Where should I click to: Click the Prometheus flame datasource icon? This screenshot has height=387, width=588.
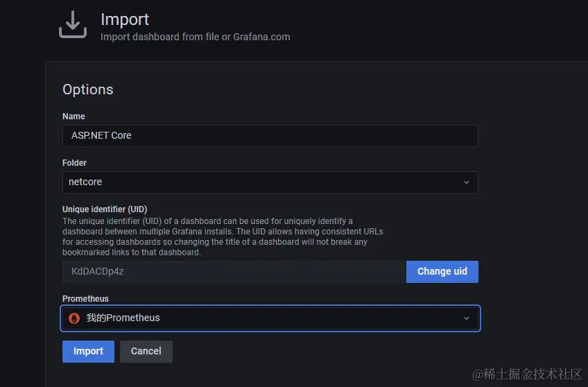pos(74,318)
